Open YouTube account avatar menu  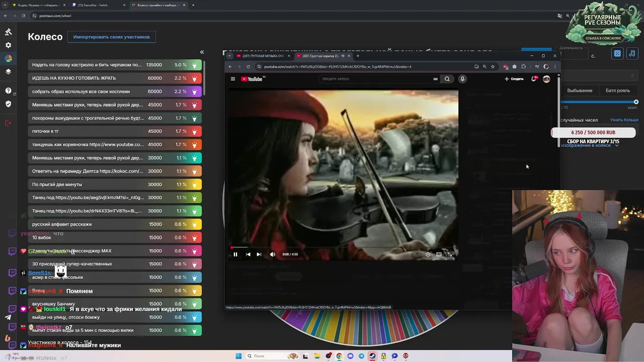(546, 79)
